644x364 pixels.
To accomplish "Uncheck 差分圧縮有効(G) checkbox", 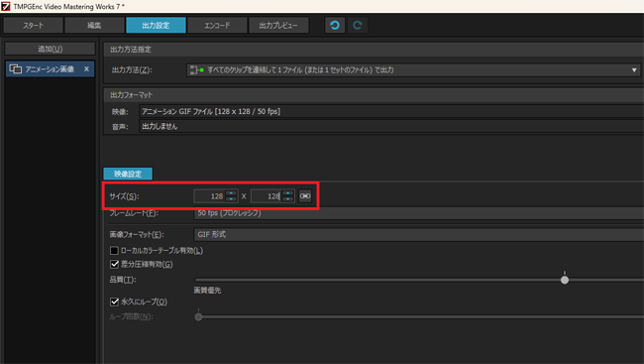I will pos(114,264).
